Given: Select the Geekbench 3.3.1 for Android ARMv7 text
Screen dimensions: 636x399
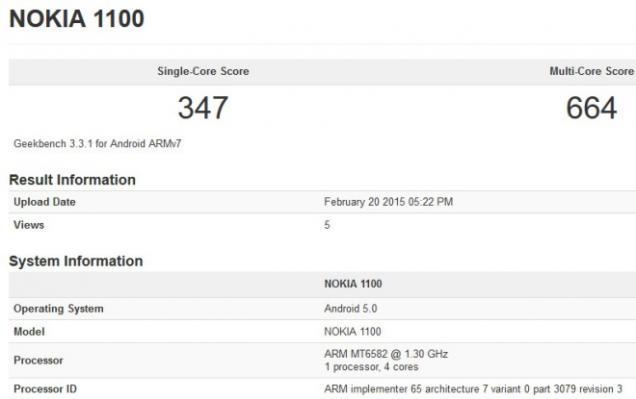Looking at the screenshot, I should (x=97, y=144).
